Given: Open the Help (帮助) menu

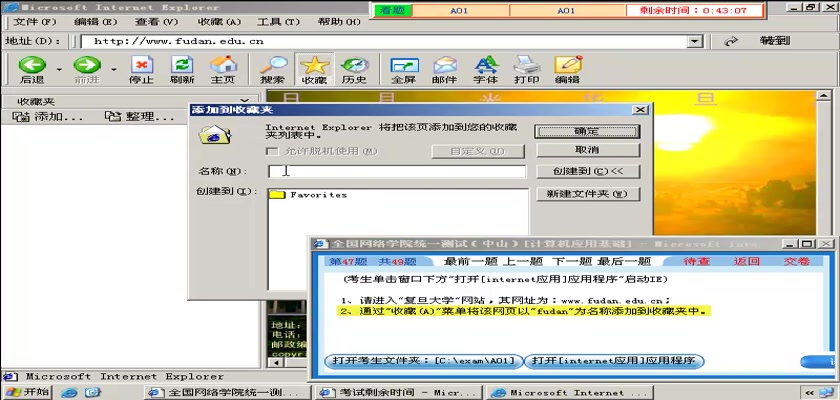Looking at the screenshot, I should [339, 22].
